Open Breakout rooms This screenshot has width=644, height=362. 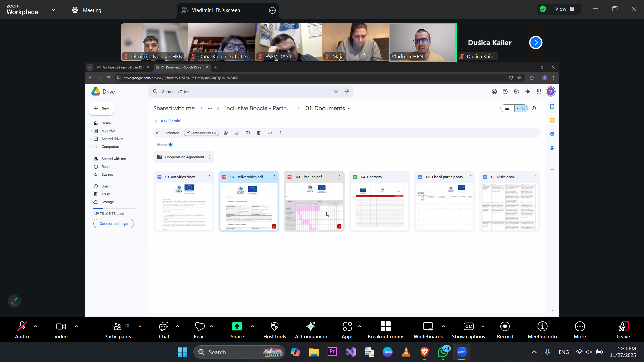pos(386,327)
